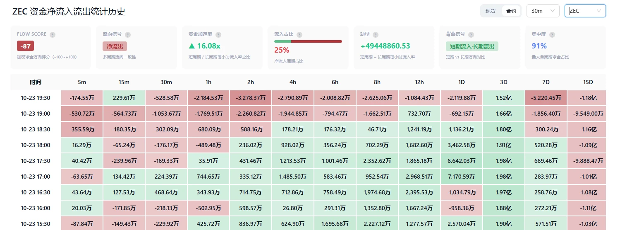
Task: Click the +49448860.53 momentum value
Action: [x=385, y=46]
